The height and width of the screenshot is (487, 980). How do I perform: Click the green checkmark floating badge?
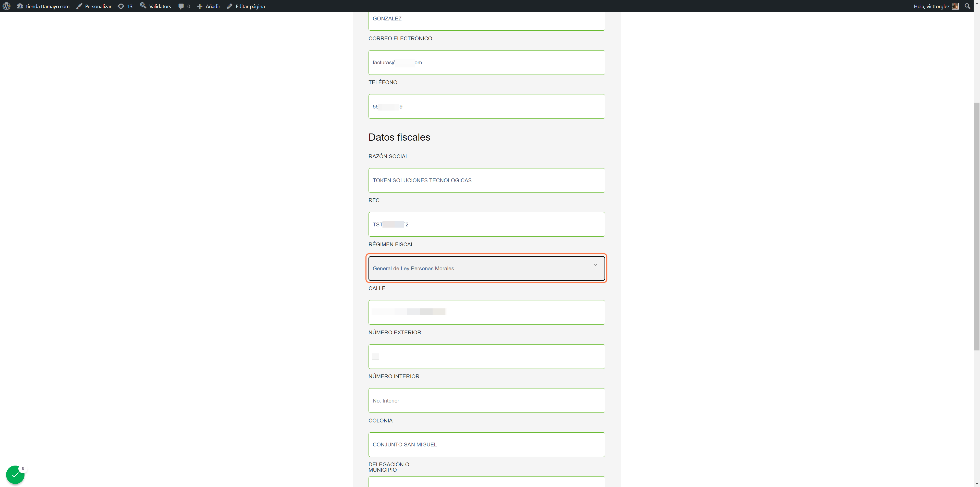(15, 474)
